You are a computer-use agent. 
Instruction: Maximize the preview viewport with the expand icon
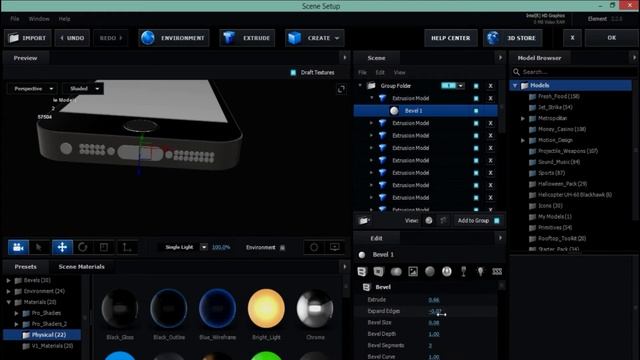point(341,89)
